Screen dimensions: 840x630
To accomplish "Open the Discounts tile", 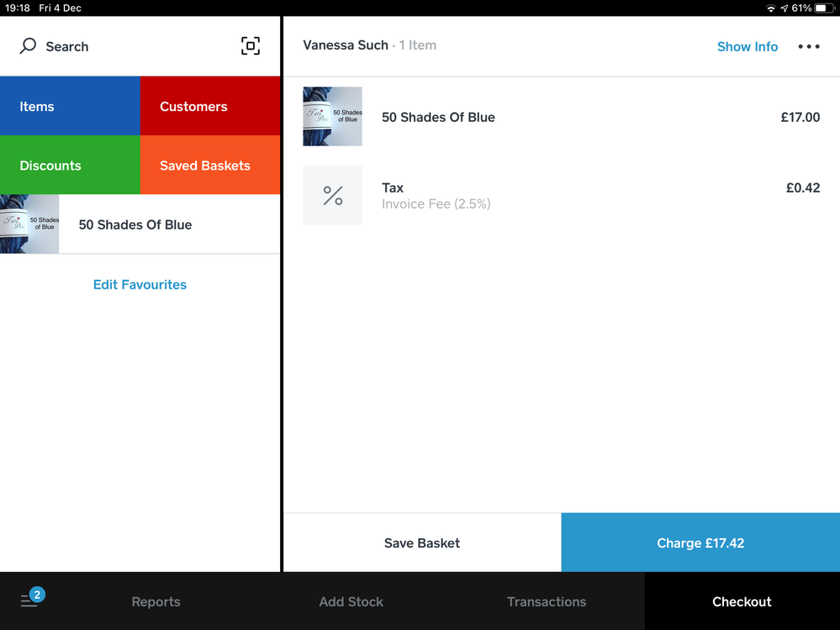I will [70, 165].
